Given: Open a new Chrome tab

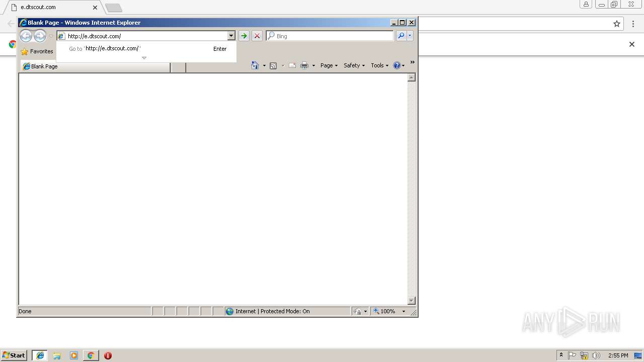Looking at the screenshot, I should click(114, 8).
